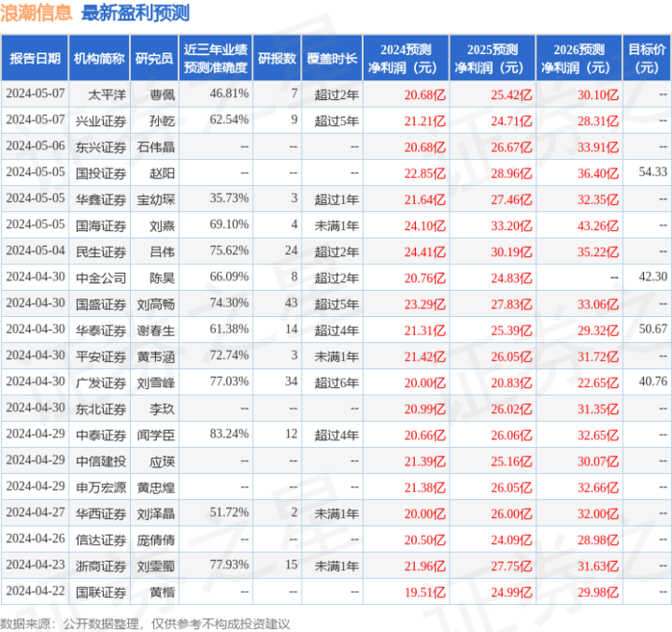
Task: Select the 兴业证券 institution cell
Action: point(101,121)
